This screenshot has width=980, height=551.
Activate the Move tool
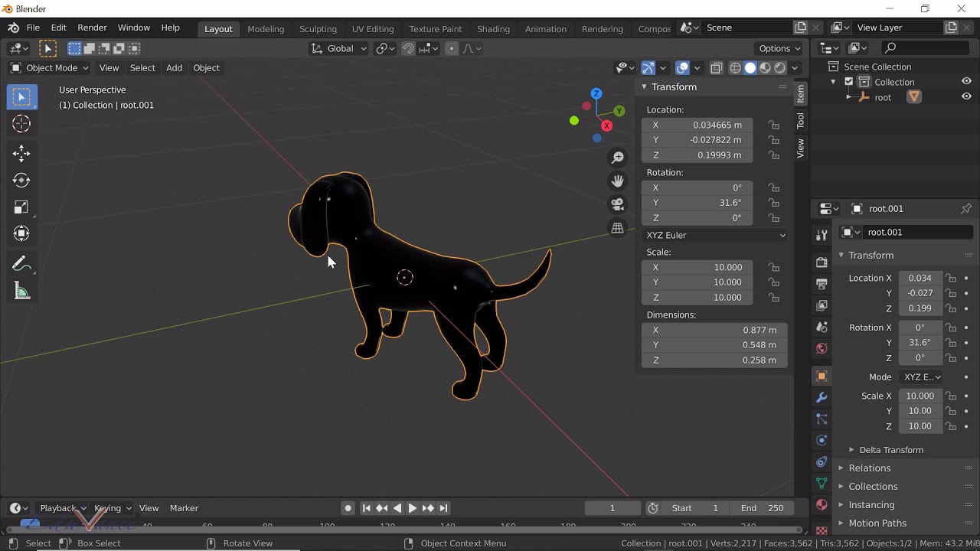(x=21, y=153)
